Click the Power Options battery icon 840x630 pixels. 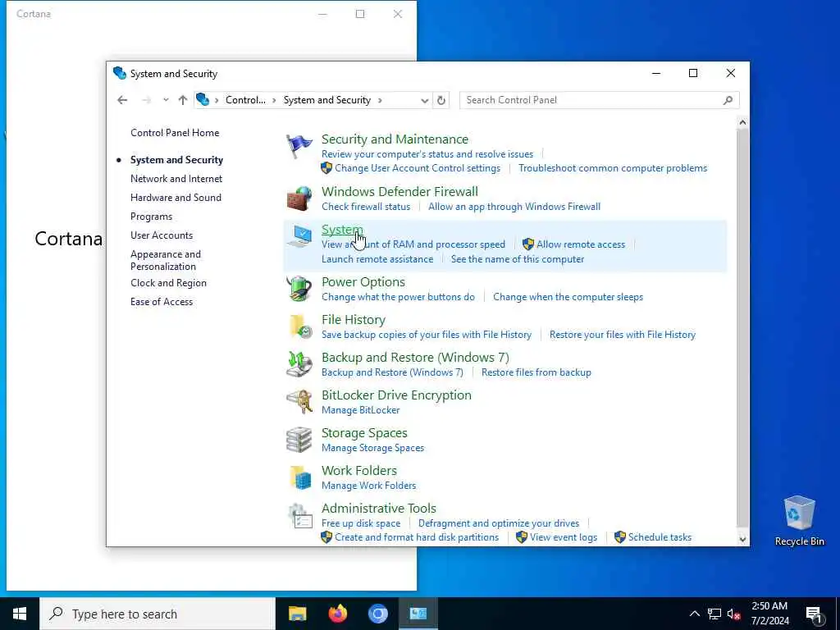pos(299,289)
